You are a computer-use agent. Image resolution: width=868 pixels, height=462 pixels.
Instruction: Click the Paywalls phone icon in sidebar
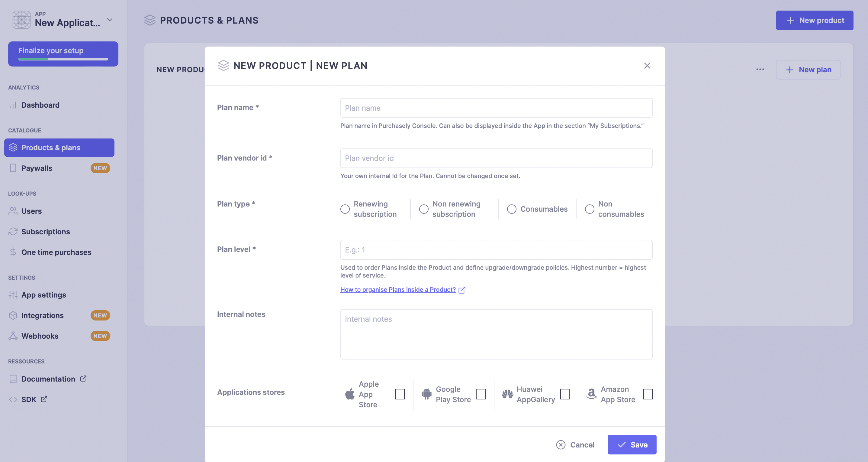coord(13,168)
